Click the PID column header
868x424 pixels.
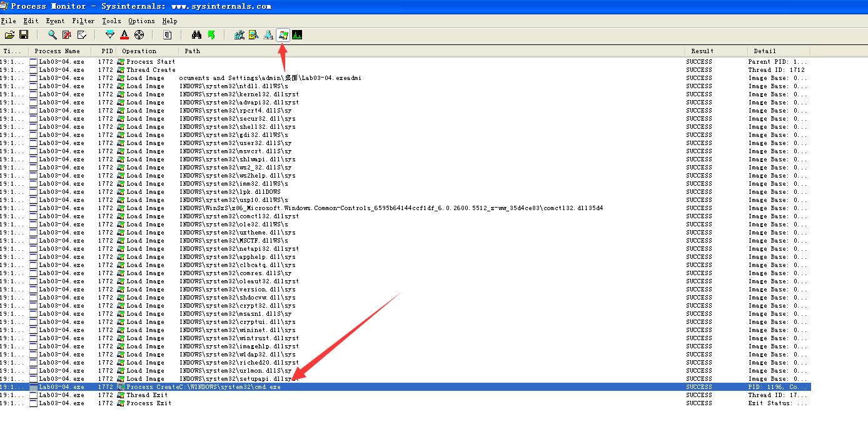[104, 51]
